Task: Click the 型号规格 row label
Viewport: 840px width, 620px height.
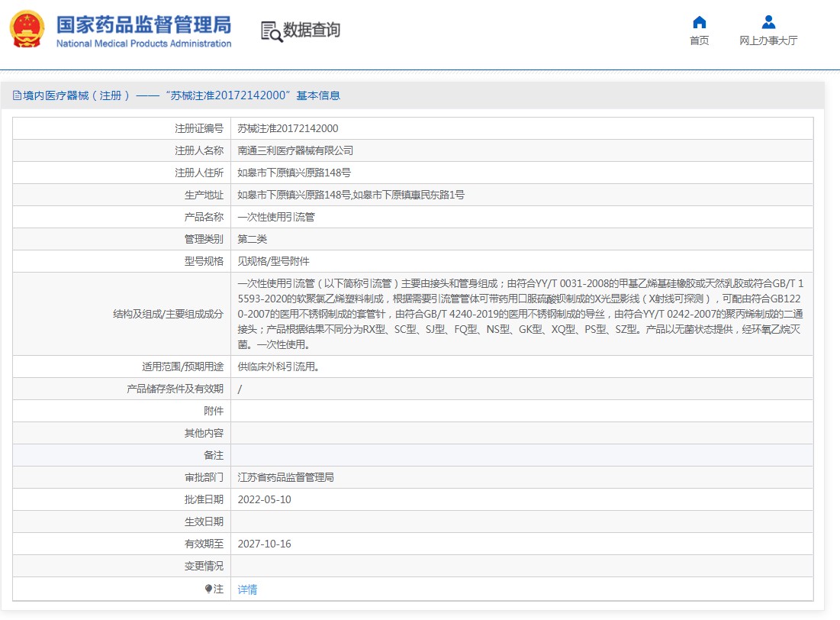Action: pyautogui.click(x=204, y=261)
